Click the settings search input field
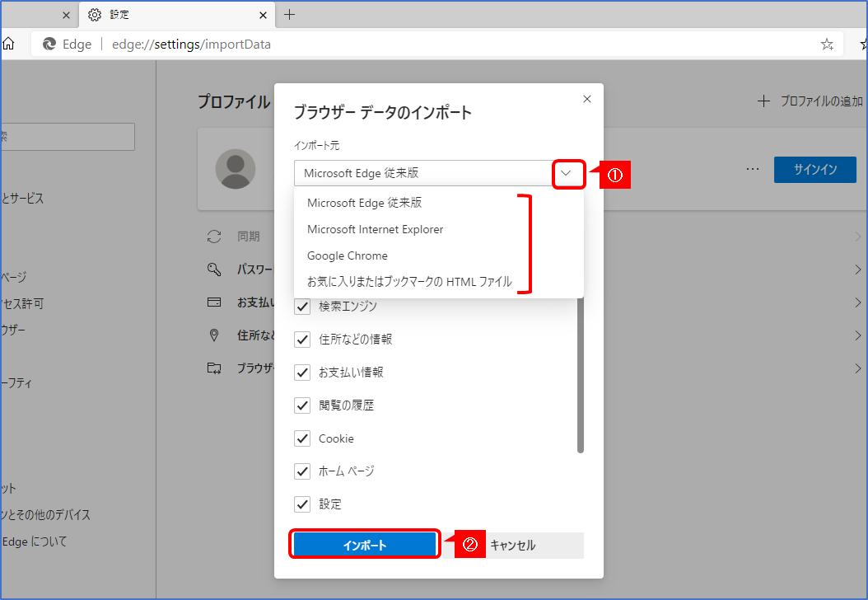Screen dimensions: 868x600 tap(68, 137)
